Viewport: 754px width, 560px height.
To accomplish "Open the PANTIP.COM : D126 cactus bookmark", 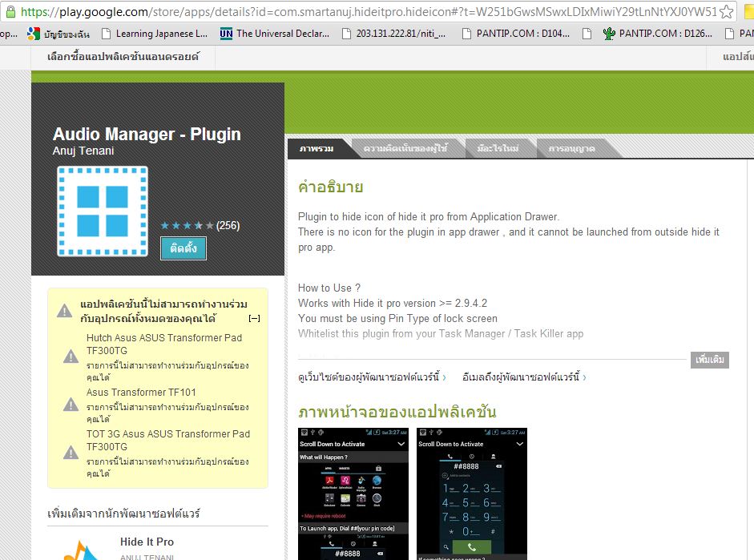I will pos(657,34).
